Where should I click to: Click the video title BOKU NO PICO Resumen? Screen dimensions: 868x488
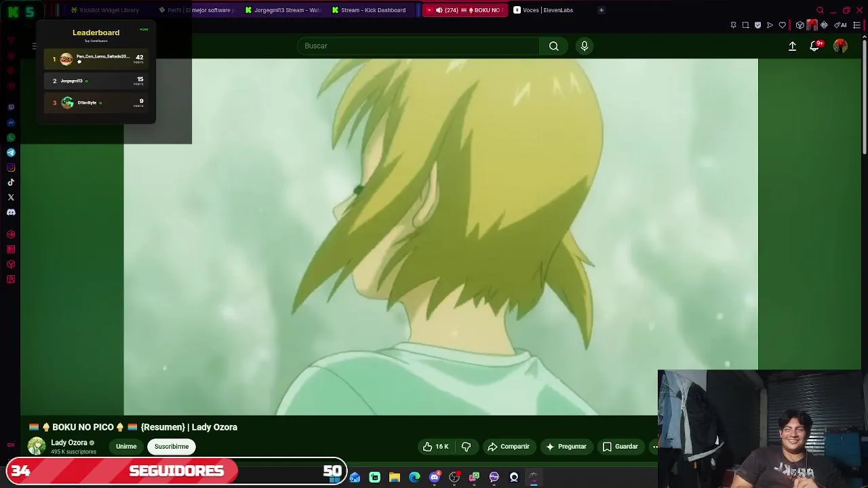133,427
